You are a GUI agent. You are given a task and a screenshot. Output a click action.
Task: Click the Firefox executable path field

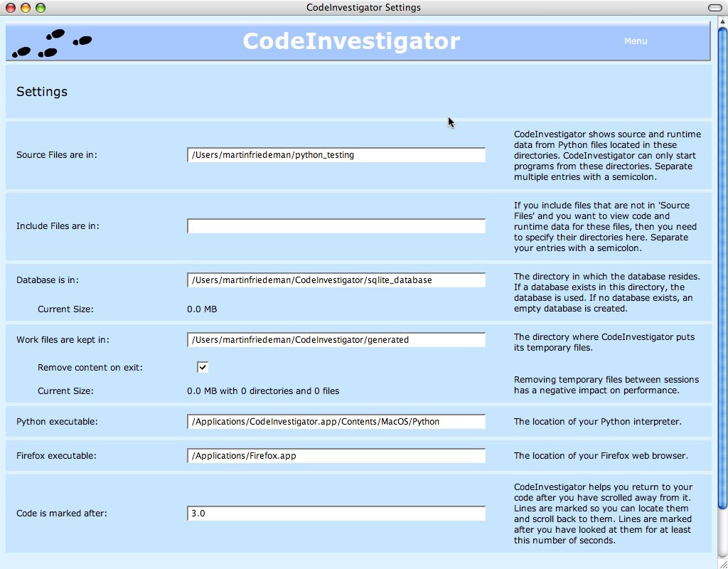[336, 456]
